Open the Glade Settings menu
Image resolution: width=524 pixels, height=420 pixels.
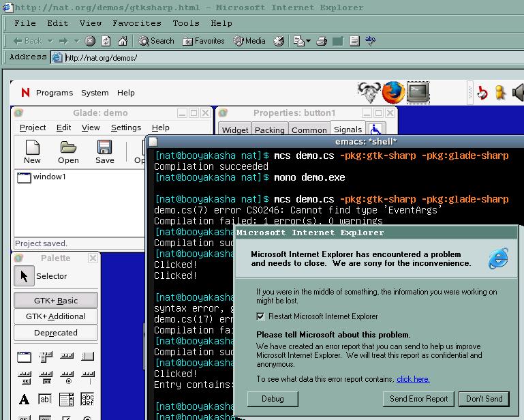pos(126,127)
